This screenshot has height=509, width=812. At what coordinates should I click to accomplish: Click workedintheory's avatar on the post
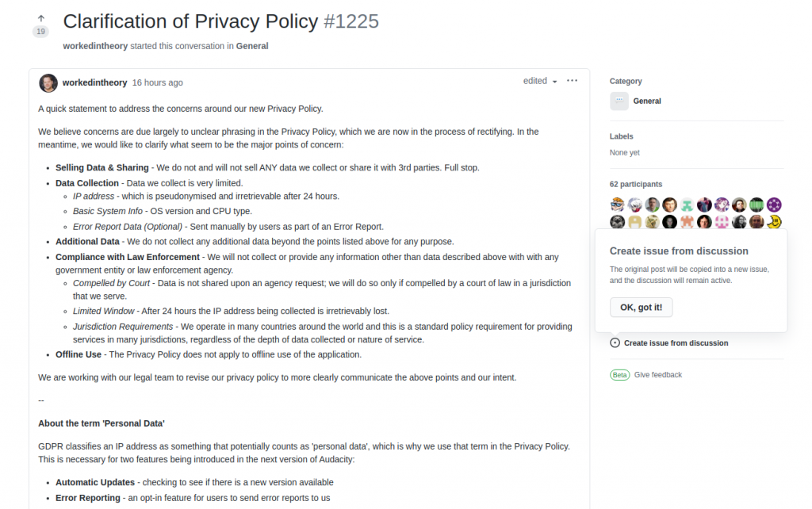pos(48,82)
